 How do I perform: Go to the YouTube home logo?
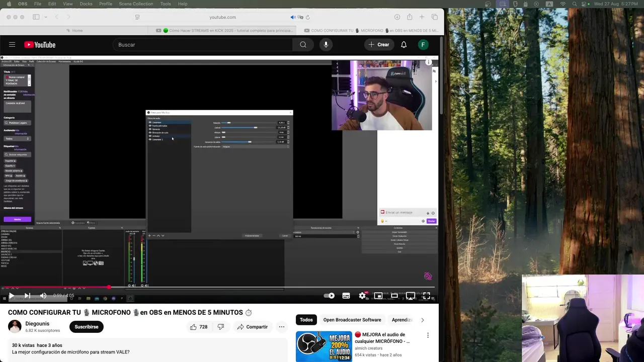[x=40, y=45]
